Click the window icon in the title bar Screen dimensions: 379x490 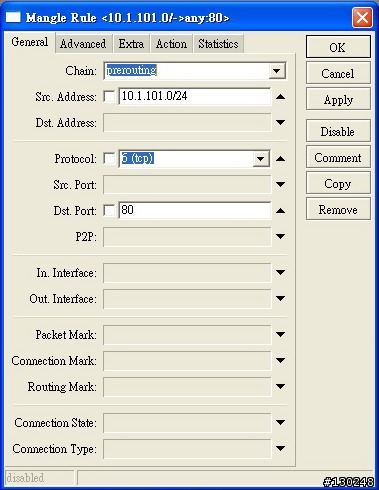[13, 17]
